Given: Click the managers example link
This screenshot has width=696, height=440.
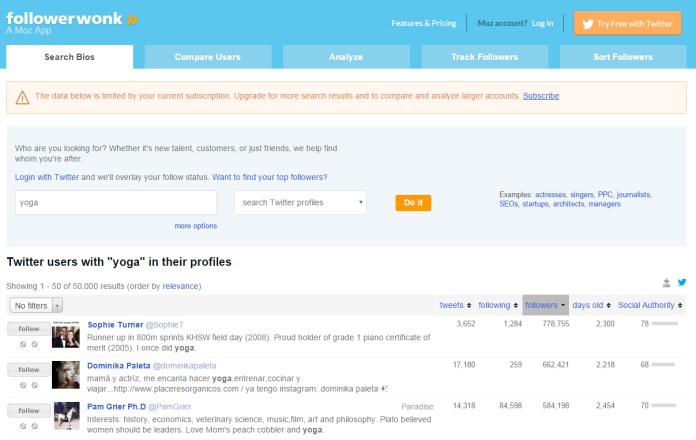Looking at the screenshot, I should pyautogui.click(x=605, y=204).
